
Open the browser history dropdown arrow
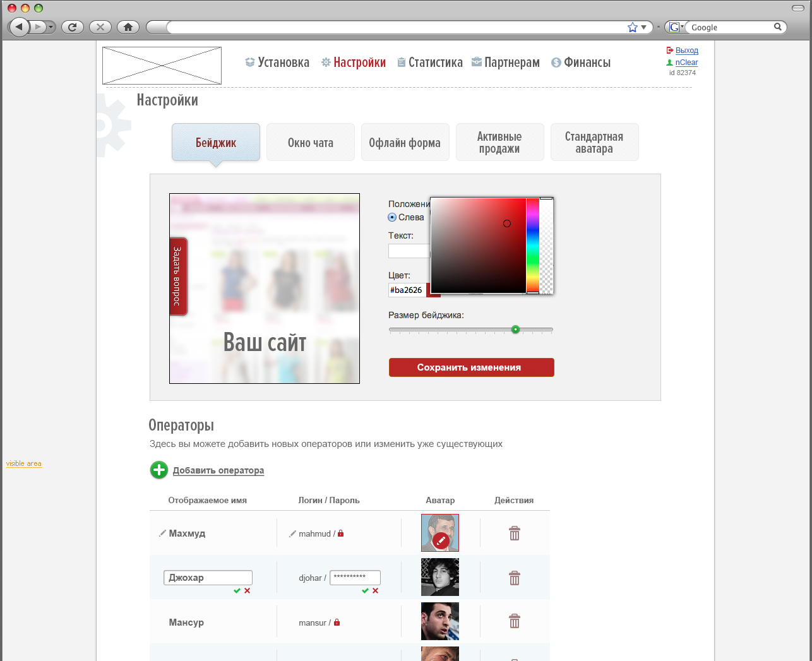[x=51, y=27]
